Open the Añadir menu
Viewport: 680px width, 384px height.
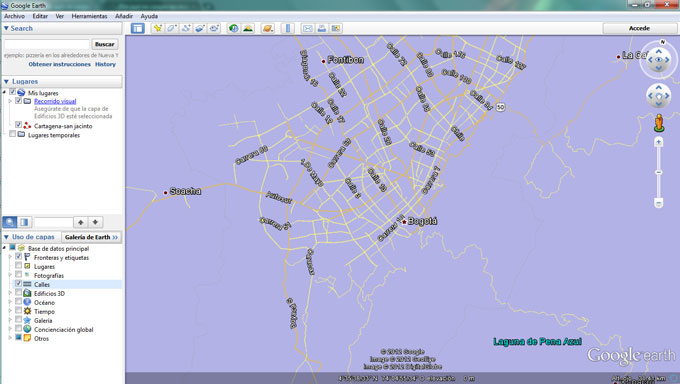pos(124,16)
